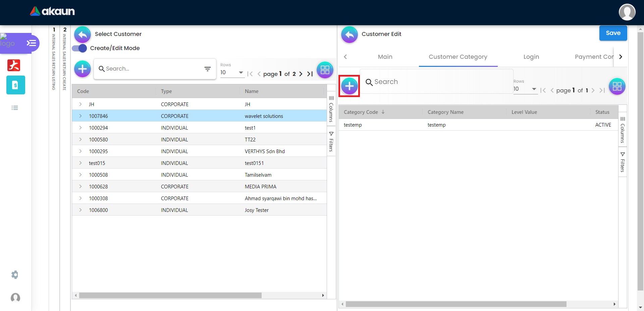The image size is (644, 311).
Task: Open grid view icon in category panel
Action: pos(617,86)
